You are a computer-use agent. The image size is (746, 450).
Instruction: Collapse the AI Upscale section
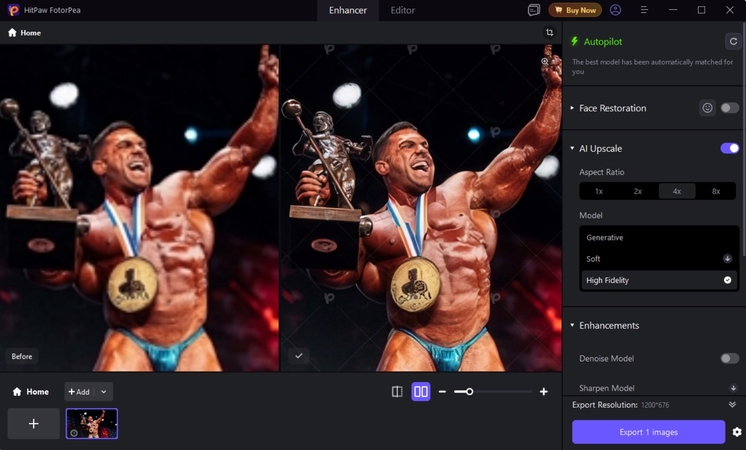click(572, 148)
